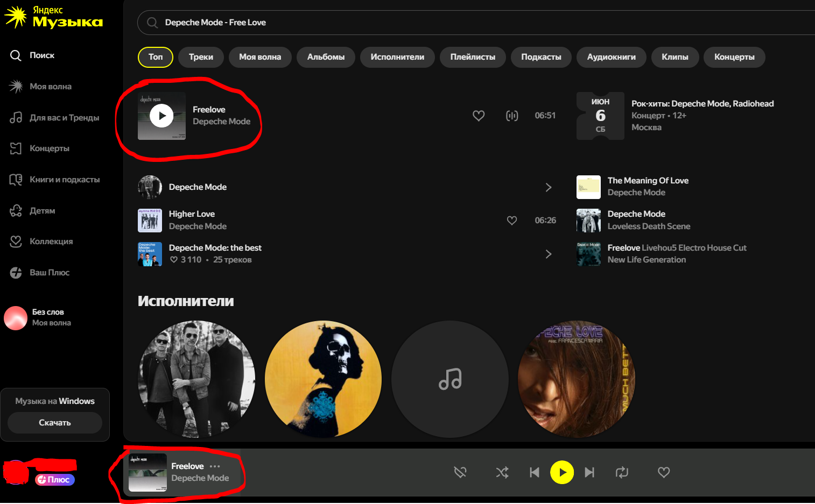Viewport: 815px width, 504px height.
Task: Dislike the current track in player
Action: click(x=460, y=473)
